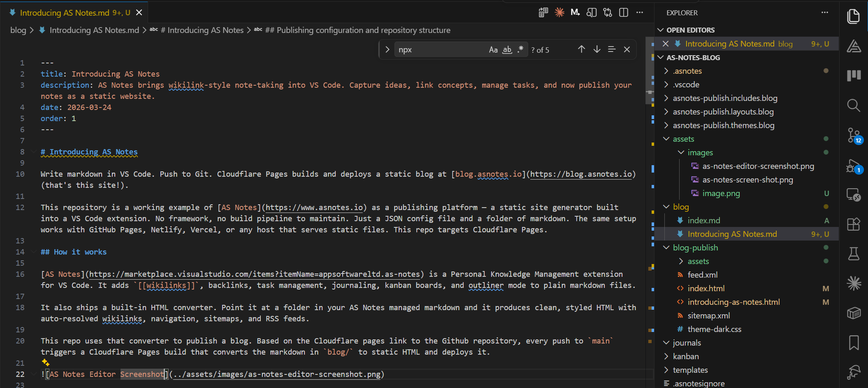
Task: Split the editor using the split icon
Action: pyautogui.click(x=624, y=12)
